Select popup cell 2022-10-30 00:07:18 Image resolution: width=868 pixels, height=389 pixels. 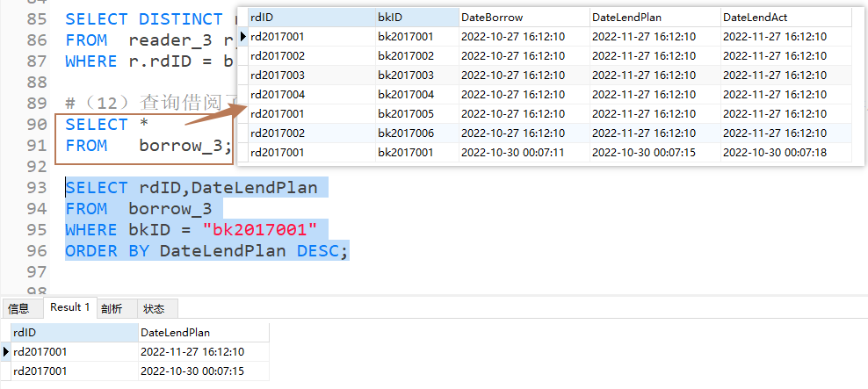pyautogui.click(x=786, y=153)
